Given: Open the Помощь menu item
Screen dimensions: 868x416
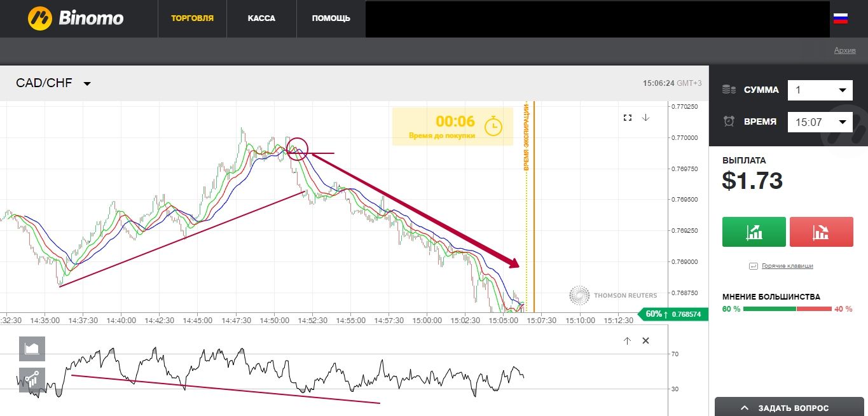Looking at the screenshot, I should (x=331, y=18).
